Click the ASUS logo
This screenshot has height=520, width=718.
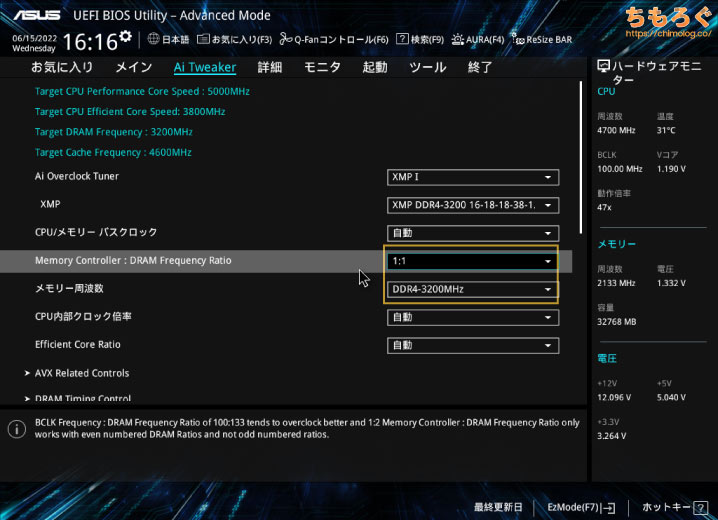(36, 15)
